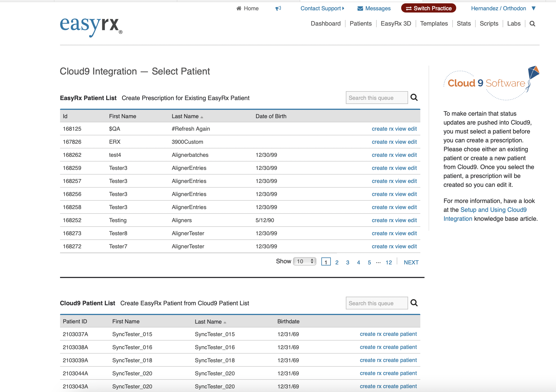
Task: Click the Cloud 9 Software logo
Action: (492, 83)
